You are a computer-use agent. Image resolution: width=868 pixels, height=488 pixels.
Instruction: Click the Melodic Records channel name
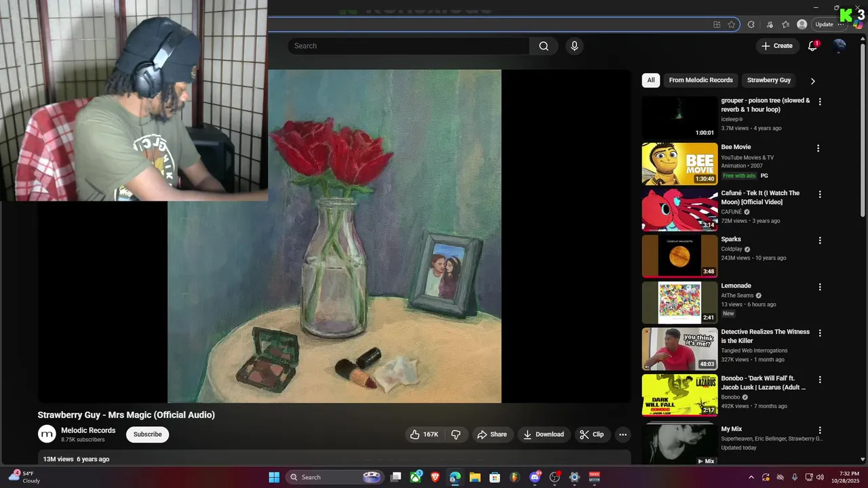88,430
